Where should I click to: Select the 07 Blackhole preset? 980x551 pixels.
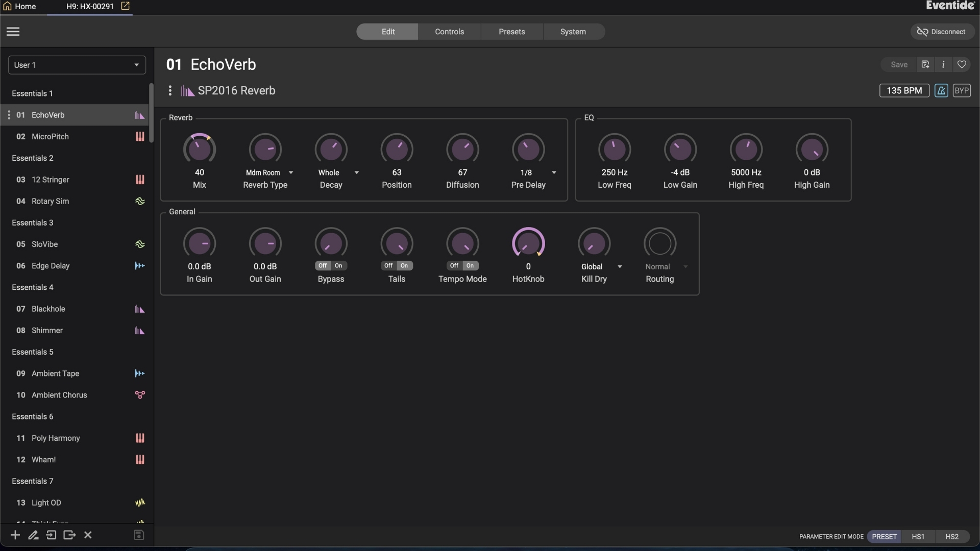[75, 309]
